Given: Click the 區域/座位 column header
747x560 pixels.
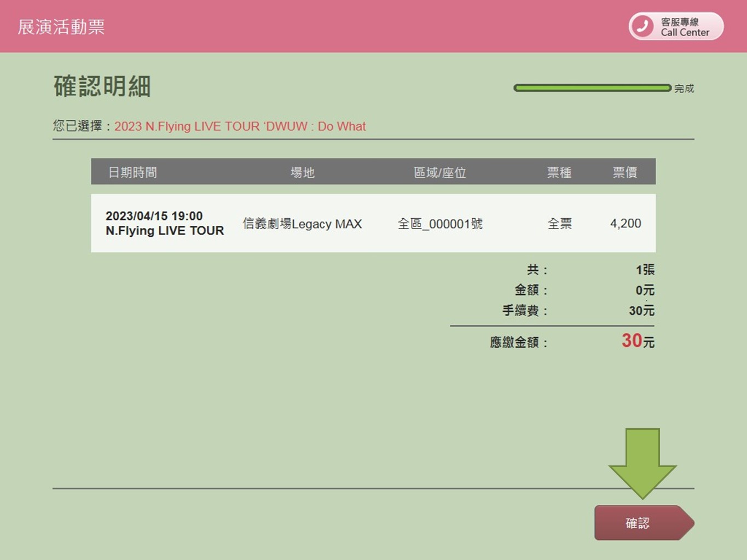Looking at the screenshot, I should coord(440,172).
